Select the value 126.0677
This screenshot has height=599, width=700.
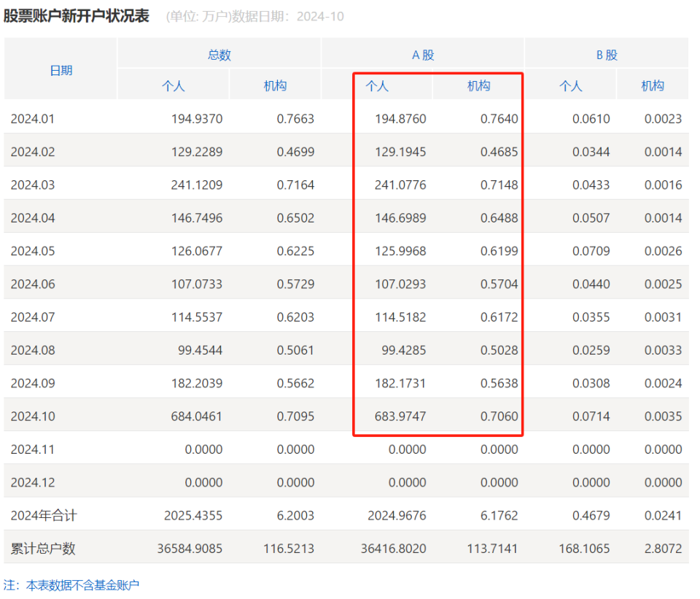tap(197, 251)
